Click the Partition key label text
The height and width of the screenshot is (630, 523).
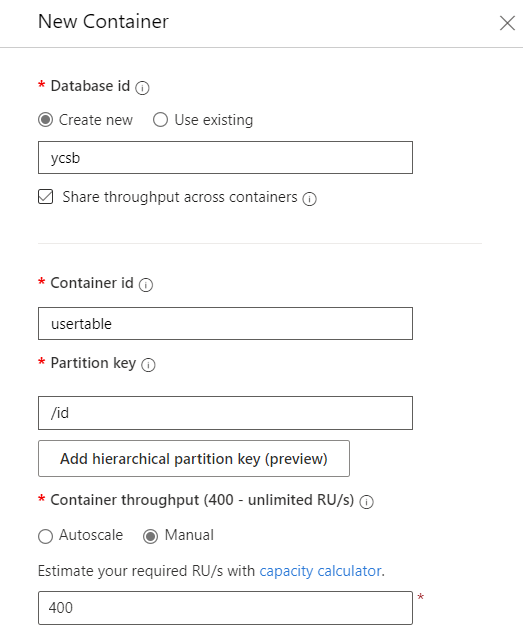(x=93, y=363)
